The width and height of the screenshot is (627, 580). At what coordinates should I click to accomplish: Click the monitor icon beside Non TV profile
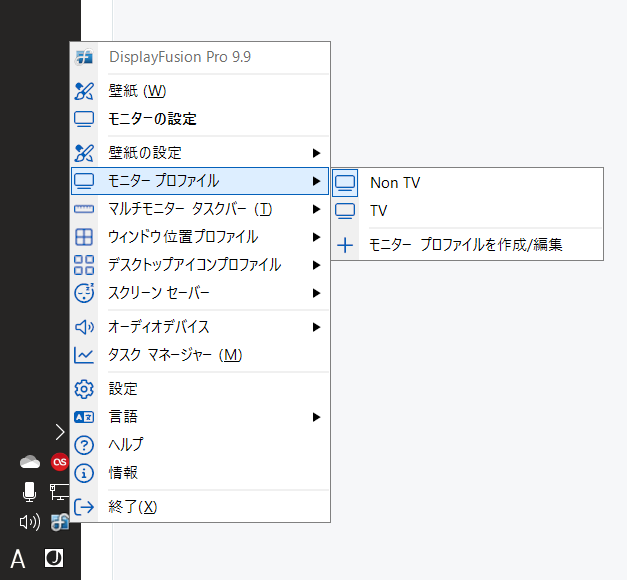pos(345,183)
